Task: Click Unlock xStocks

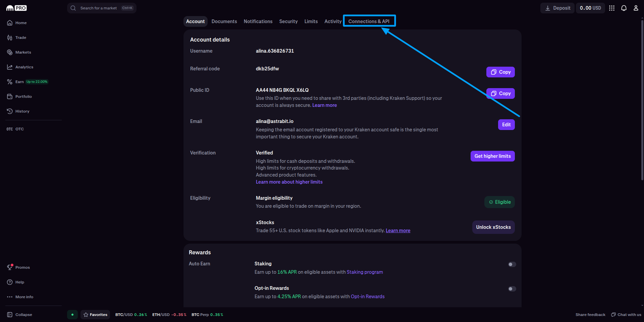Action: (493, 227)
